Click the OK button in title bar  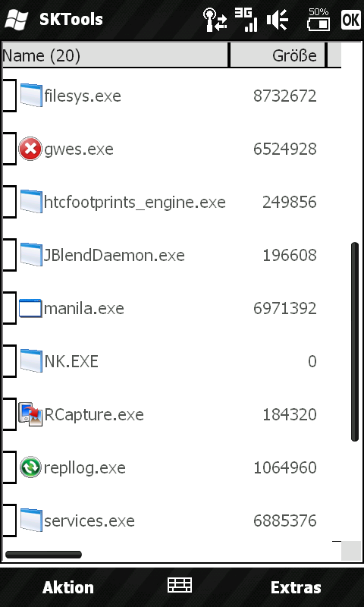351,20
